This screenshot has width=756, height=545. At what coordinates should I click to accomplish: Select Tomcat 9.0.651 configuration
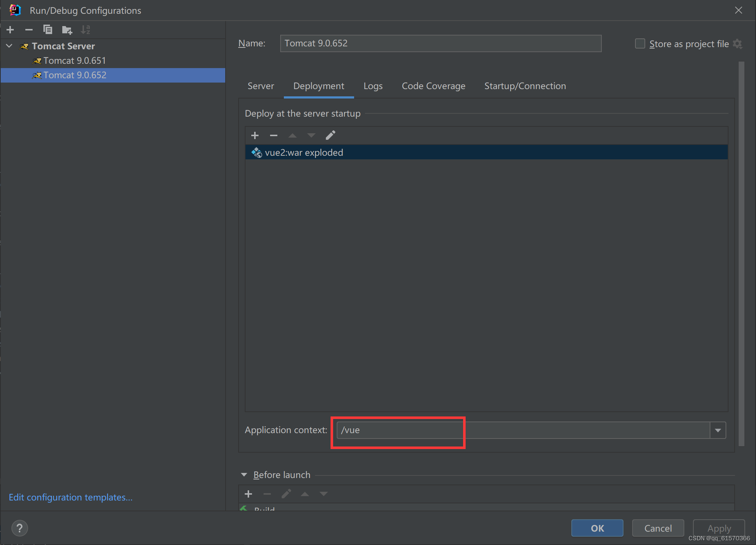coord(75,60)
